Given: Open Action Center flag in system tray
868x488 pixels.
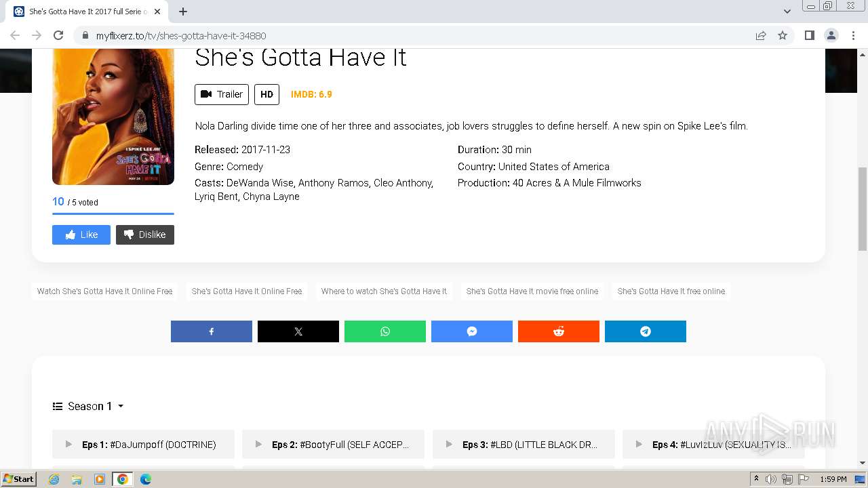Looking at the screenshot, I should pos(803,479).
